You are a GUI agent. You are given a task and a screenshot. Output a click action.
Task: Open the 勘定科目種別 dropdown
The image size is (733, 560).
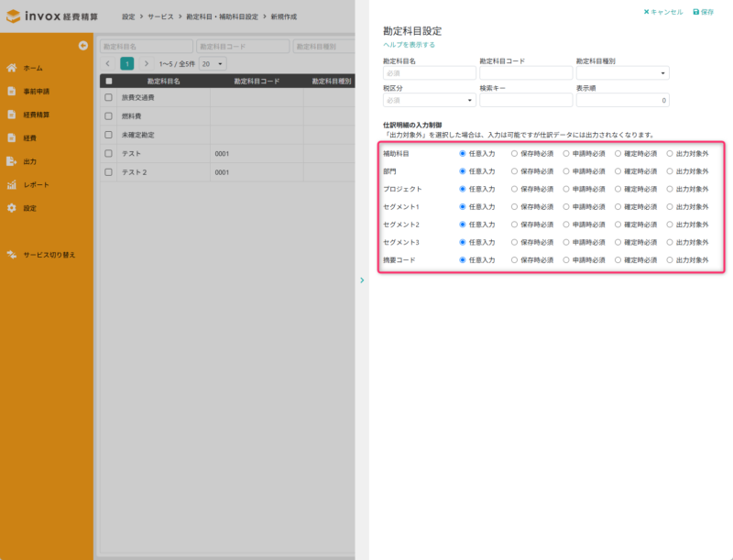coord(622,73)
